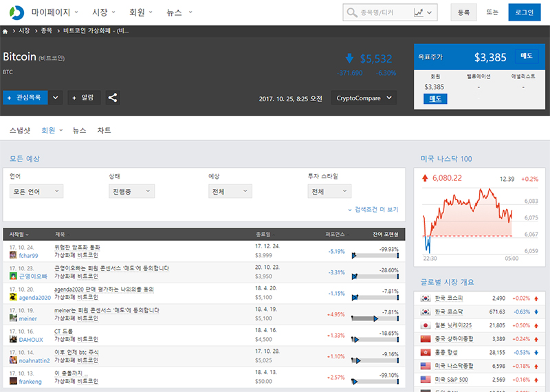The width and height of the screenshot is (550, 392).
Task: Sort by 퍼포먼스 column header
Action: pos(337,235)
